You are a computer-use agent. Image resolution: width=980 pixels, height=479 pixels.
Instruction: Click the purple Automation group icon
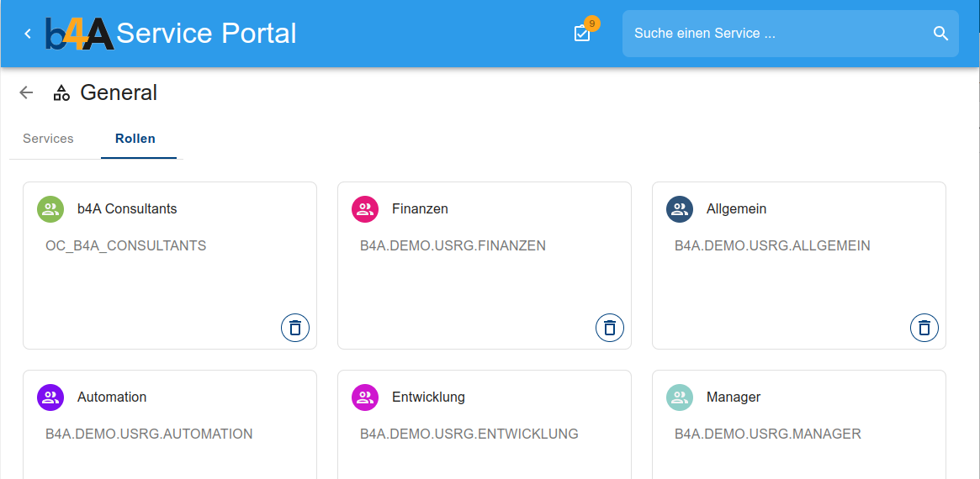50,397
